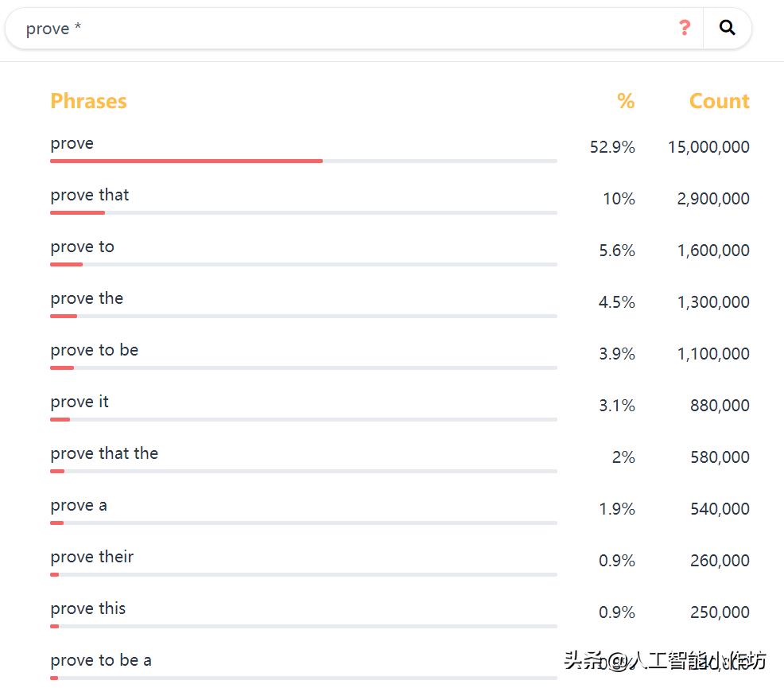The image size is (784, 688).
Task: Click the 'prove a' phrase result
Action: pos(78,505)
